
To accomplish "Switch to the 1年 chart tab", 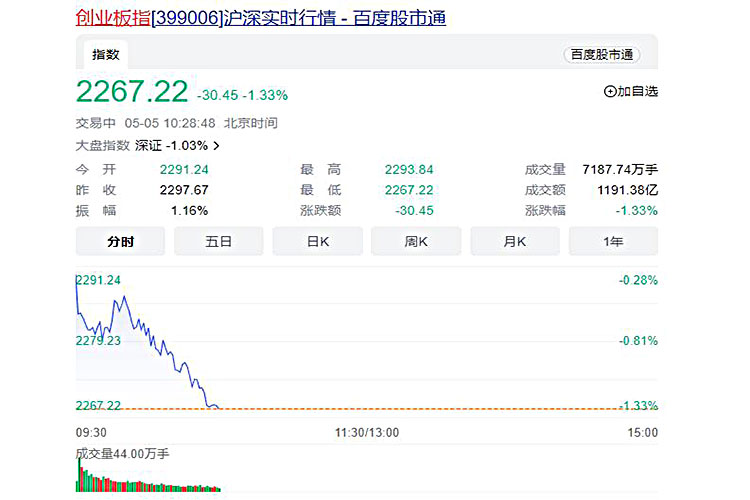I will tap(613, 241).
